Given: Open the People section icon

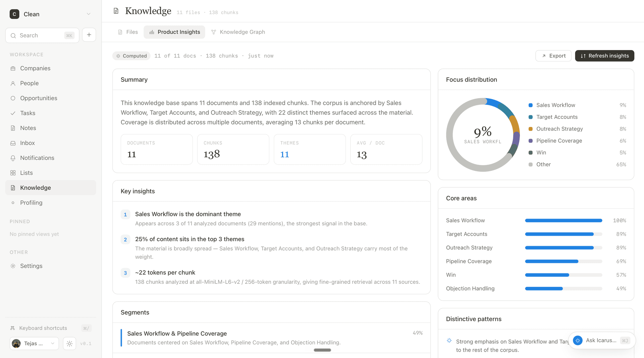Looking at the screenshot, I should (x=13, y=83).
